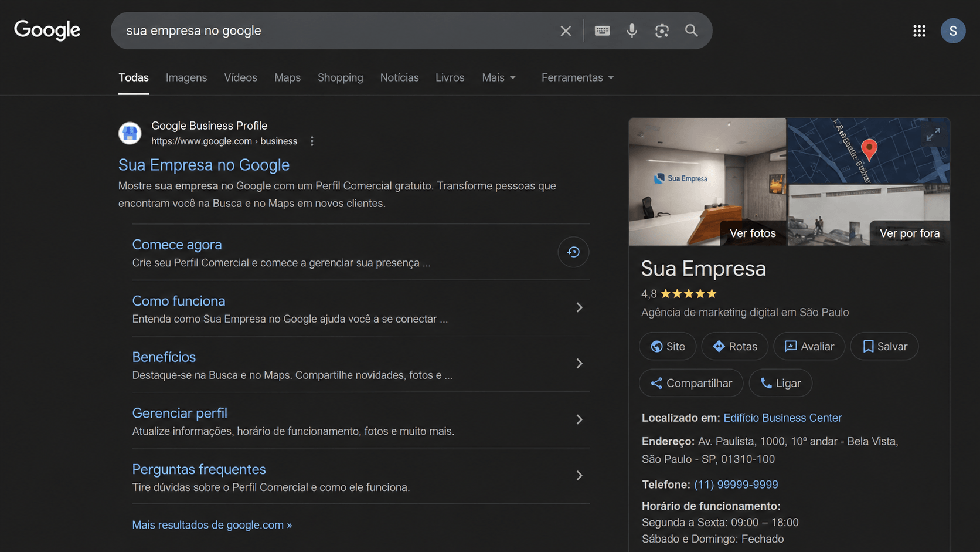Click Mais resultados de google.com
The height and width of the screenshot is (552, 980).
212,525
